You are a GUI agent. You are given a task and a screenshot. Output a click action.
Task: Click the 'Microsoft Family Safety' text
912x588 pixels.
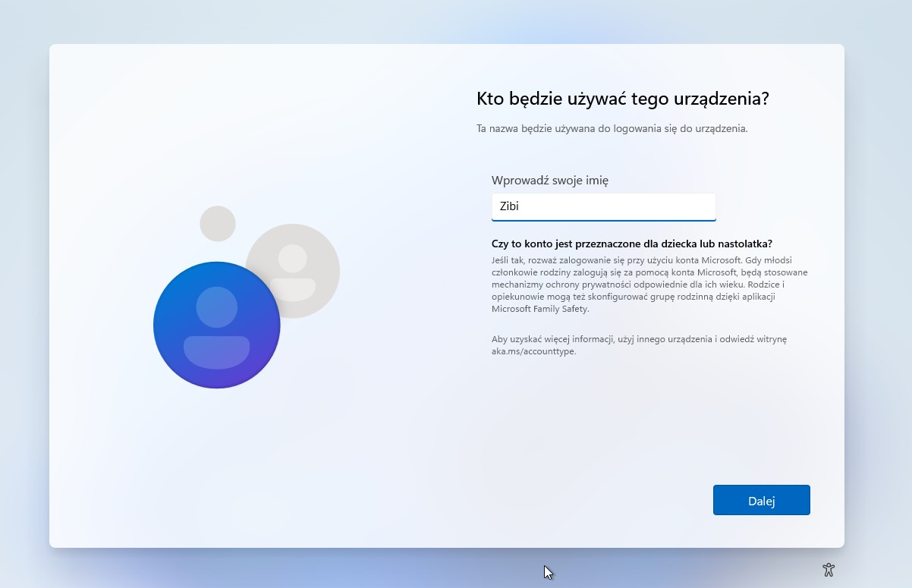539,309
